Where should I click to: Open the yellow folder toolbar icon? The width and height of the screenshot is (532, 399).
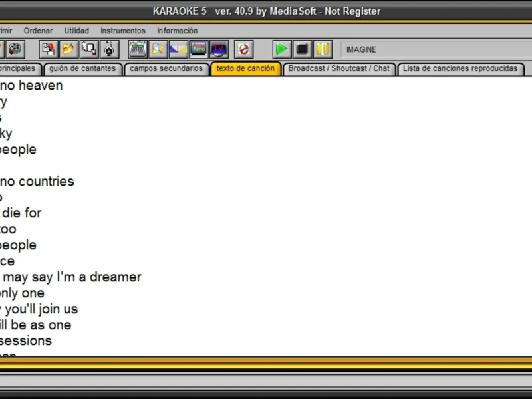(68, 49)
